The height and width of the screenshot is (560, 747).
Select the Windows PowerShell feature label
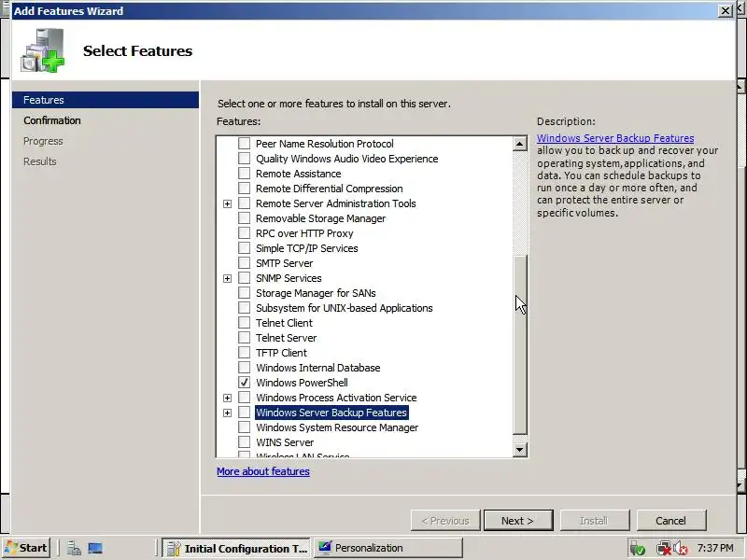tap(302, 383)
